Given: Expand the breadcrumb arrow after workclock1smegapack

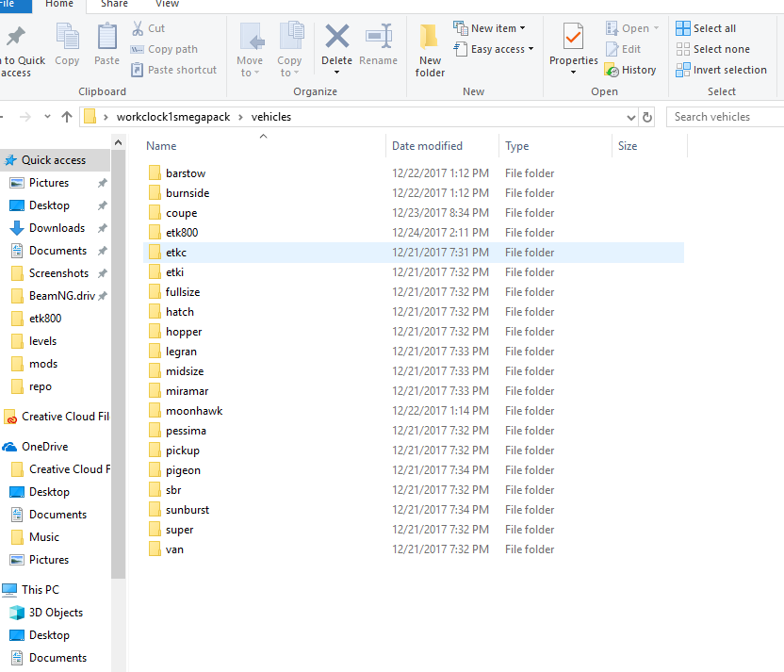Looking at the screenshot, I should coord(240,117).
